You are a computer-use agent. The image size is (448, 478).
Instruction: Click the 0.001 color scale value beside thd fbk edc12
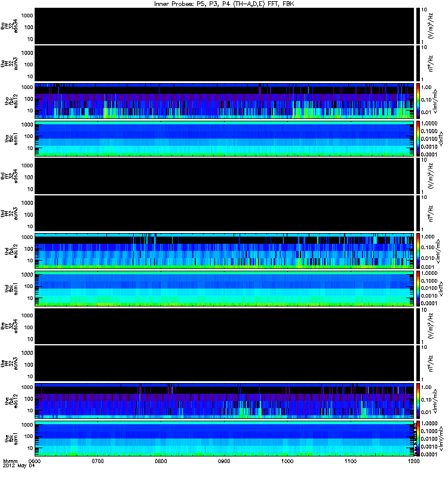click(x=428, y=266)
